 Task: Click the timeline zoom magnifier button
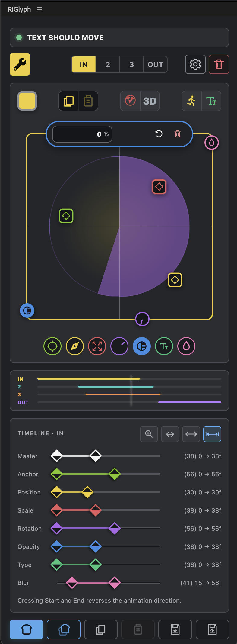click(x=149, y=434)
